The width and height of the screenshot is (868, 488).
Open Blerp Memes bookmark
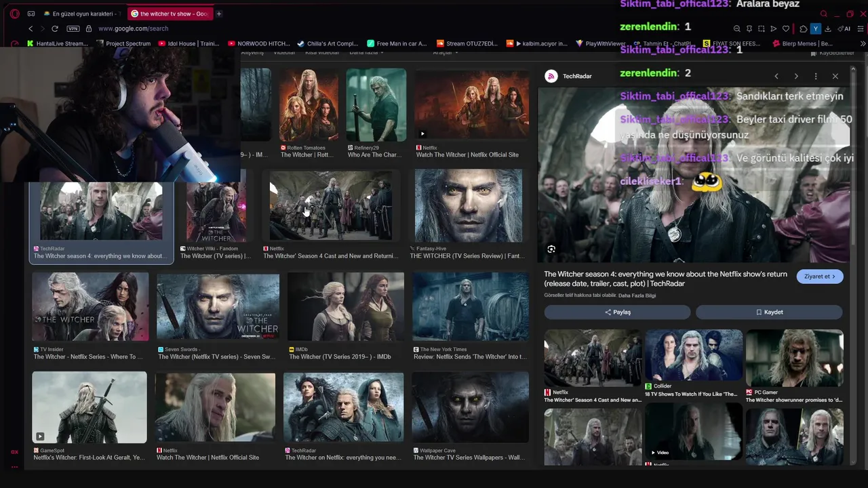pyautogui.click(x=802, y=43)
